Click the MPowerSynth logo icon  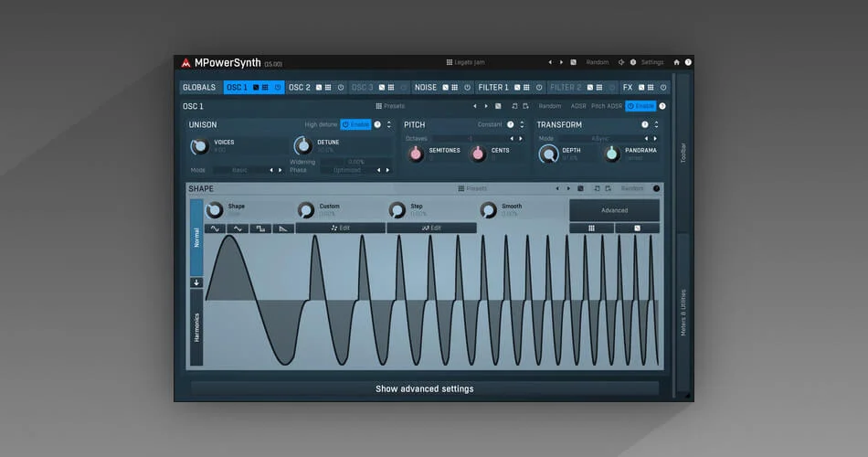(x=186, y=62)
